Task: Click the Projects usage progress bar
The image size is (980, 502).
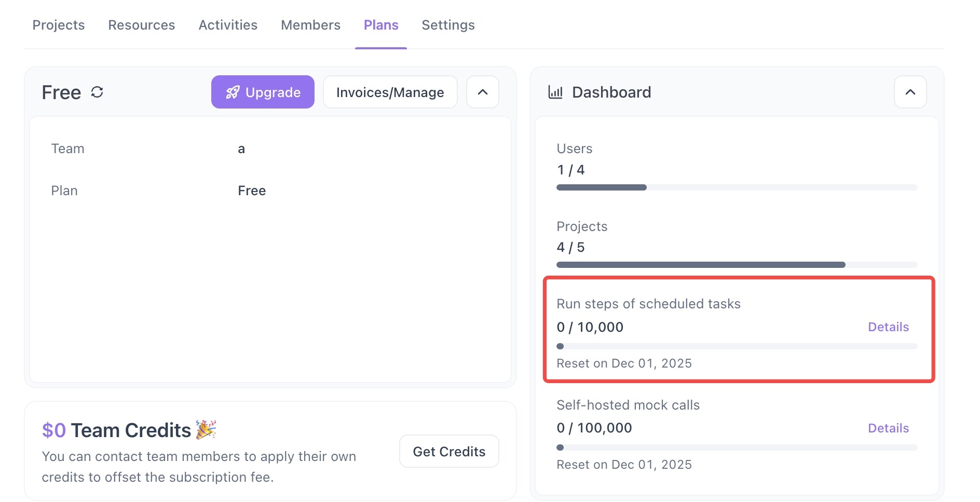Action: 737,265
